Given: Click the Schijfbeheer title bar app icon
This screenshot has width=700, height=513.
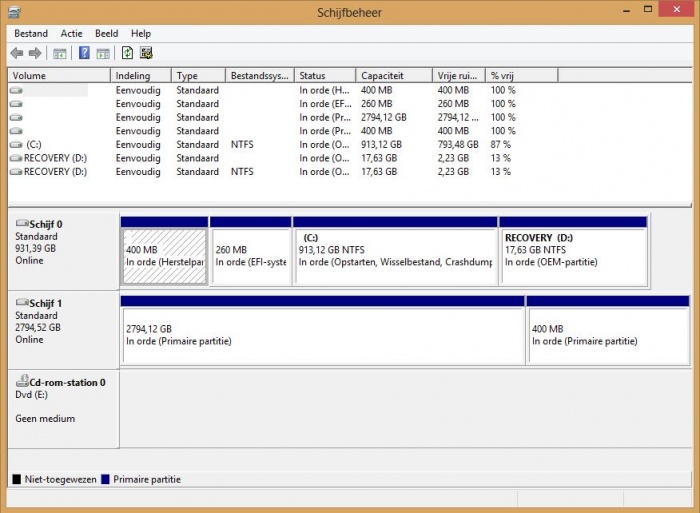Looking at the screenshot, I should click(13, 13).
